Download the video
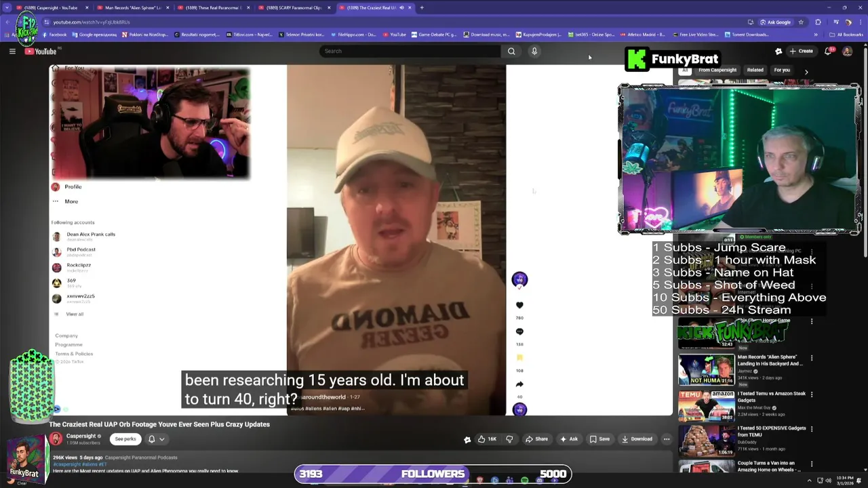Image resolution: width=868 pixels, height=488 pixels. click(x=637, y=439)
